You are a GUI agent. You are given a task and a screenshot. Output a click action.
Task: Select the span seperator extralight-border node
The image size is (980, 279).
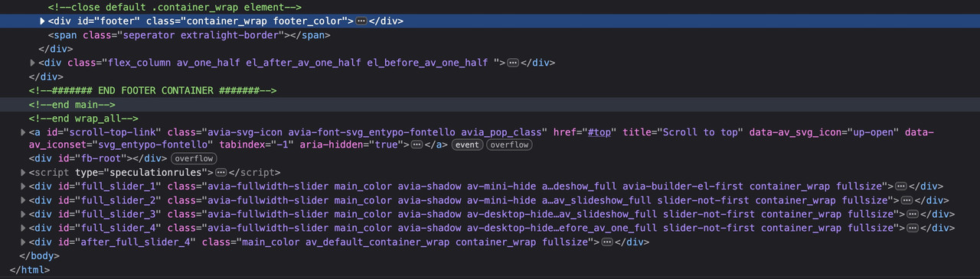tap(189, 34)
